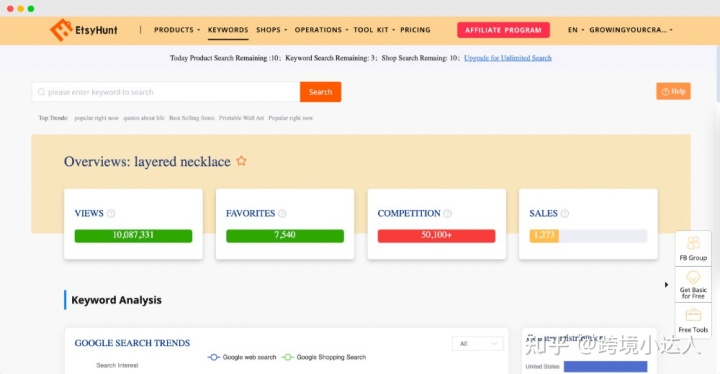Click the magnifier icon in search box
This screenshot has width=720, height=374.
(41, 92)
